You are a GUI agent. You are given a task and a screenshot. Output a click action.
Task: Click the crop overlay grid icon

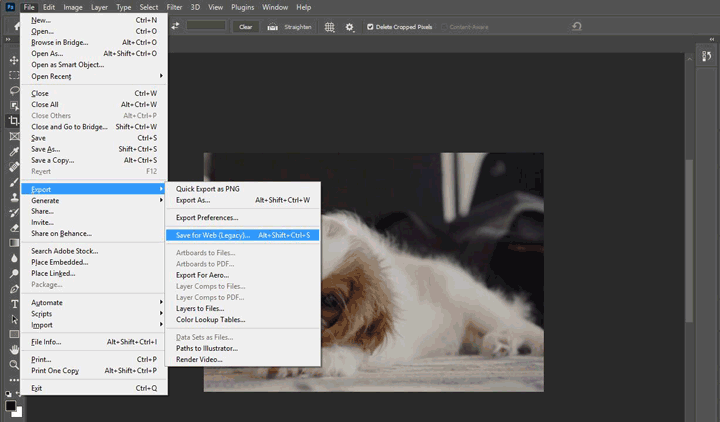pyautogui.click(x=329, y=27)
